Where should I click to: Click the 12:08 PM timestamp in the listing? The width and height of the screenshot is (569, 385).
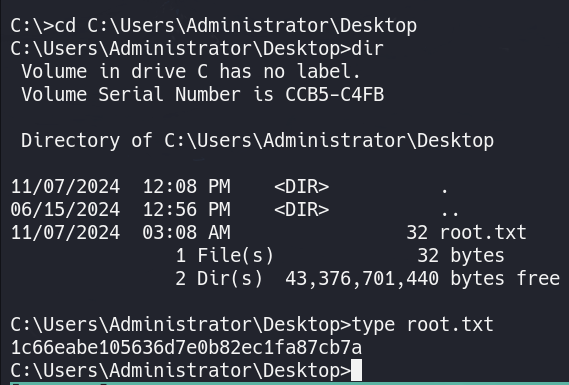(186, 187)
